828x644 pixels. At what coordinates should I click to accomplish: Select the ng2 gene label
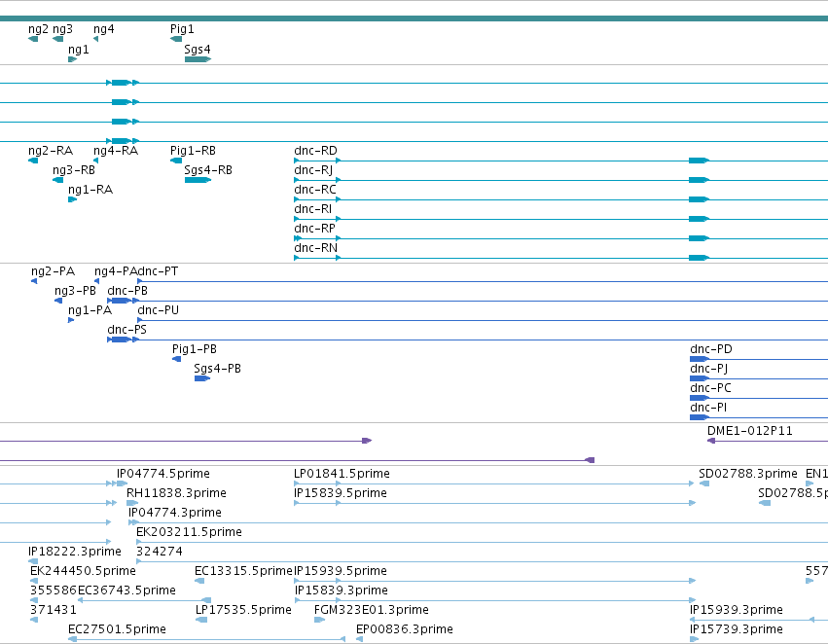pos(38,29)
